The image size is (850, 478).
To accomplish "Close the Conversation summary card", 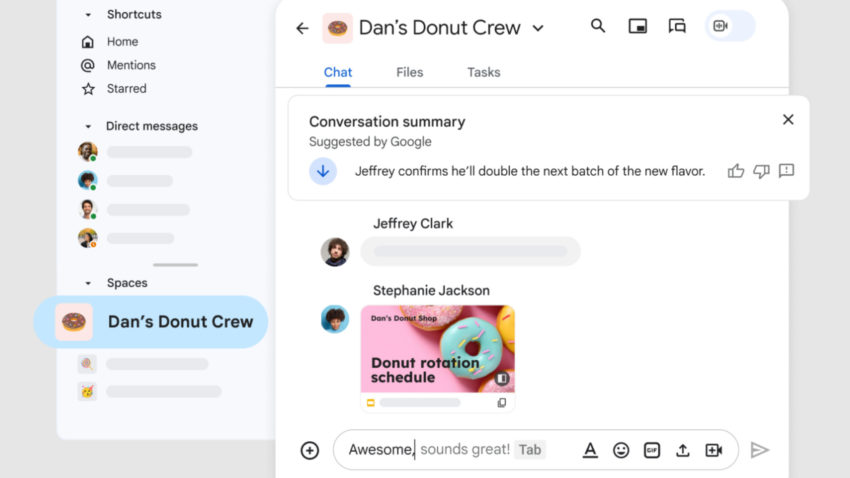I will [x=788, y=120].
